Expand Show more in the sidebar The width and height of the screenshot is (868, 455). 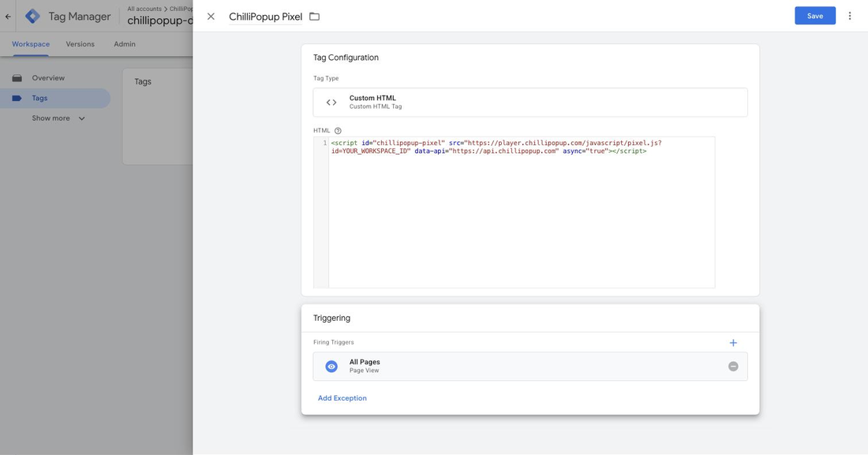pos(58,118)
